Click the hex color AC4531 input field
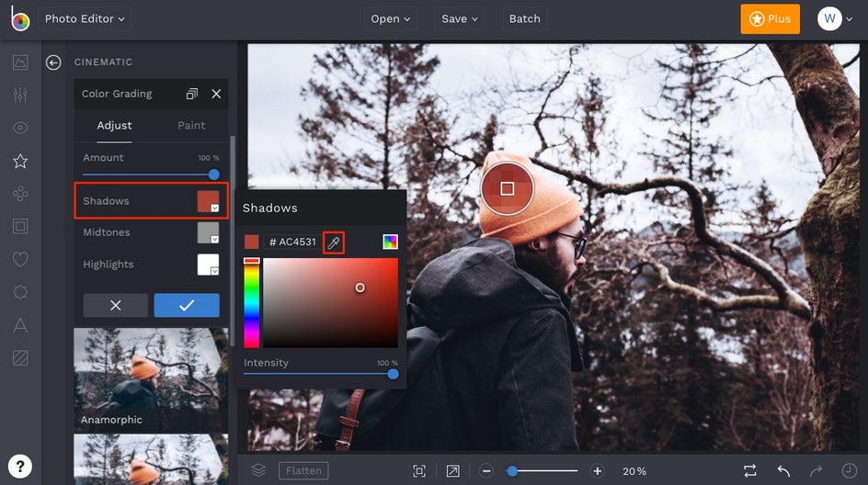This screenshot has width=868, height=485. point(292,242)
